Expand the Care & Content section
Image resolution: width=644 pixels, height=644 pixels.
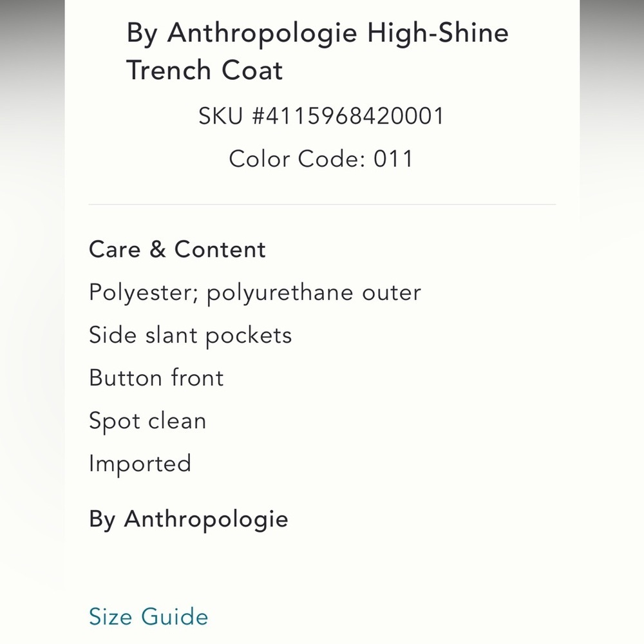click(177, 249)
